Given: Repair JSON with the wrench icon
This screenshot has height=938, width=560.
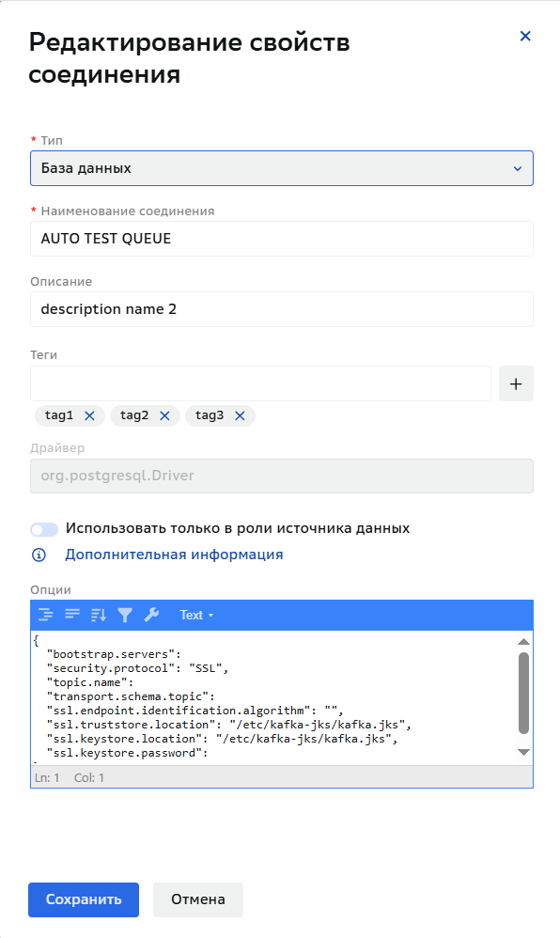Looking at the screenshot, I should click(x=151, y=615).
